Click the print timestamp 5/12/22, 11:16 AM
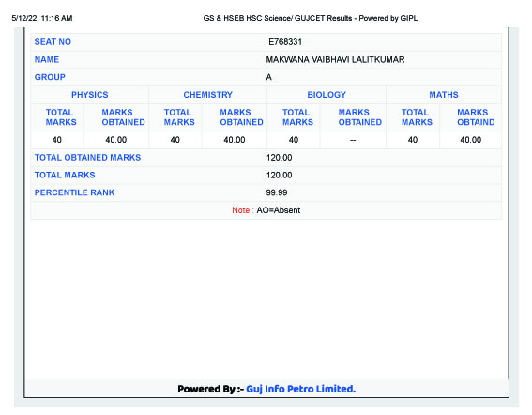Screen dimensions: 532x415 (42, 18)
